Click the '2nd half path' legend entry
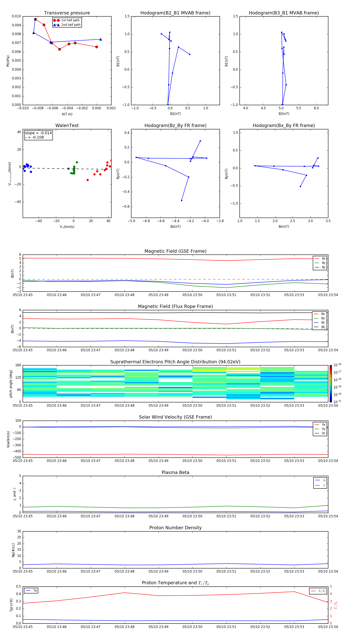Image resolution: width=351 pixels, height=644 pixels. pyautogui.click(x=67, y=25)
